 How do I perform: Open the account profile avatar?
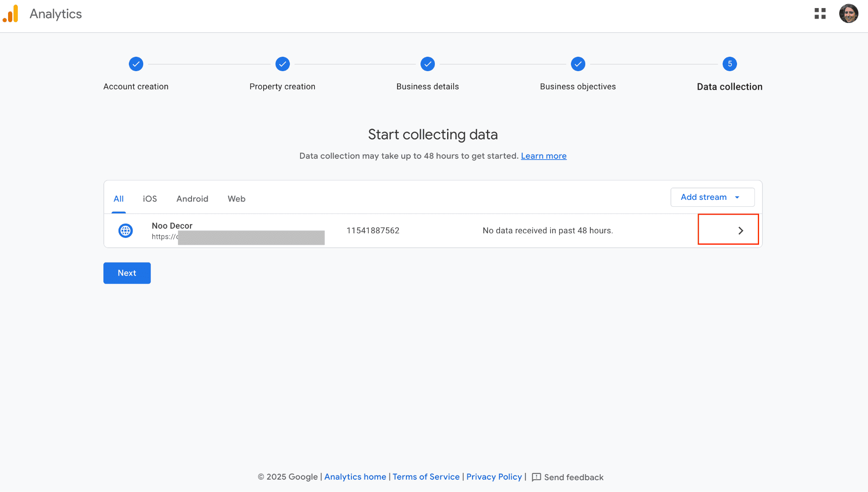pyautogui.click(x=848, y=14)
